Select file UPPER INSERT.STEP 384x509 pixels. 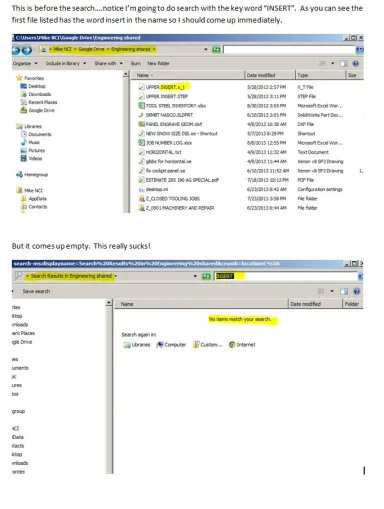[x=163, y=96]
